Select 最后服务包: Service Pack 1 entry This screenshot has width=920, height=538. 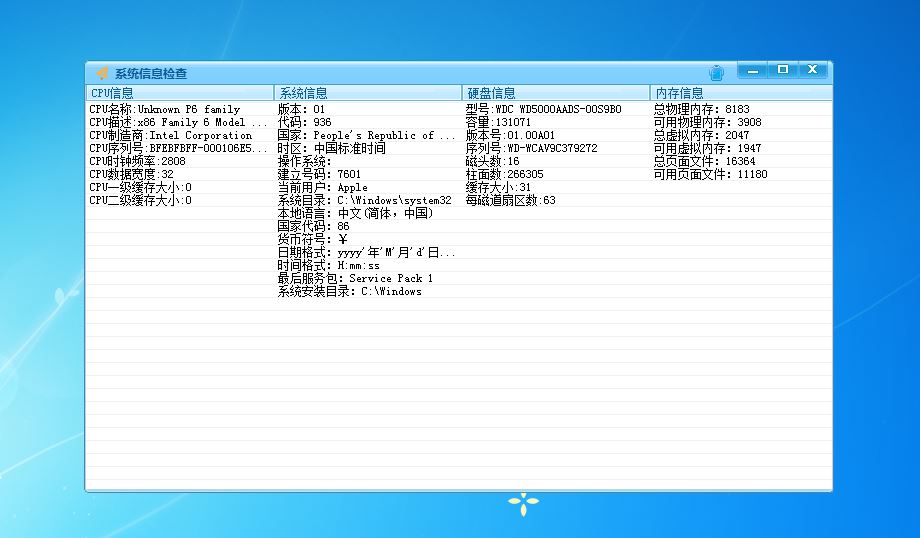(355, 278)
